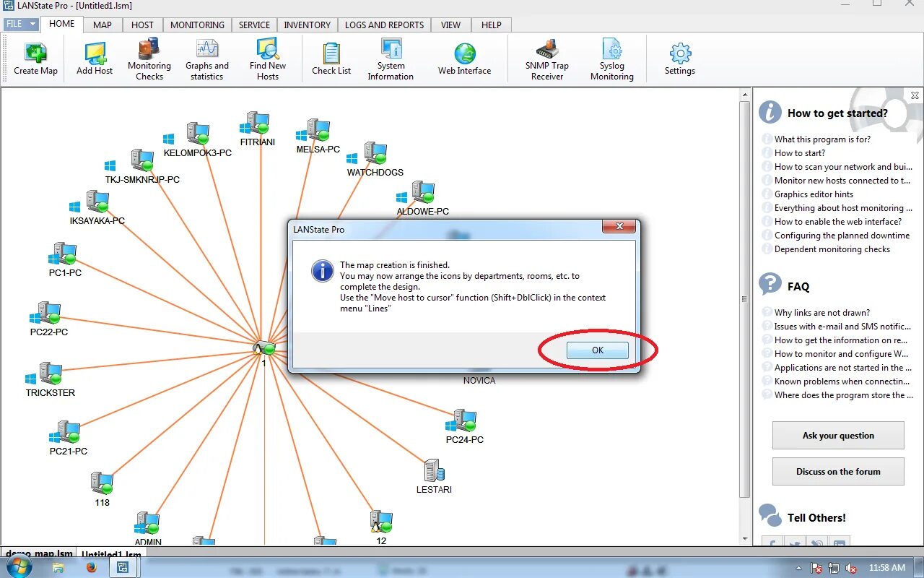Open the LOGS AND REPORTS tab
The width and height of the screenshot is (924, 578).
384,25
